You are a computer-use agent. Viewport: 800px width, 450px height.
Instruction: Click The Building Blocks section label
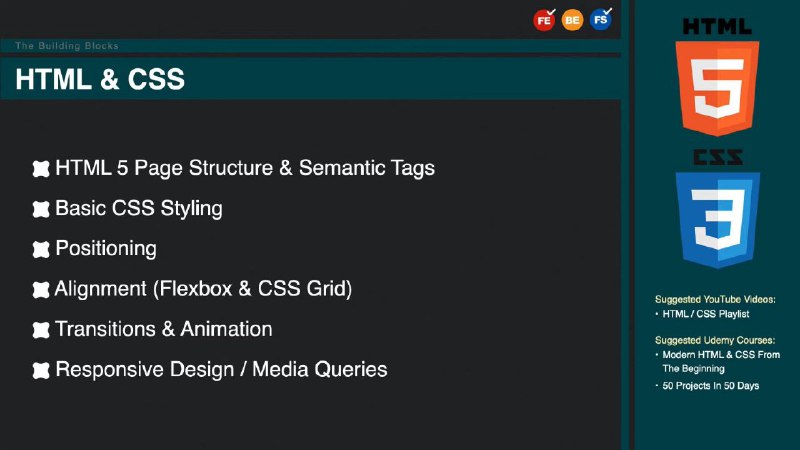click(x=67, y=45)
